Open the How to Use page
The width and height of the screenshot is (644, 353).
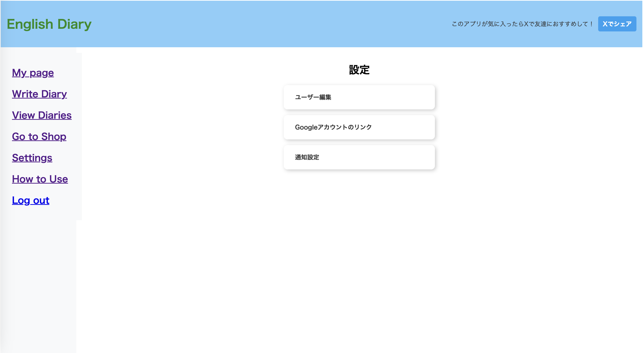pos(40,179)
